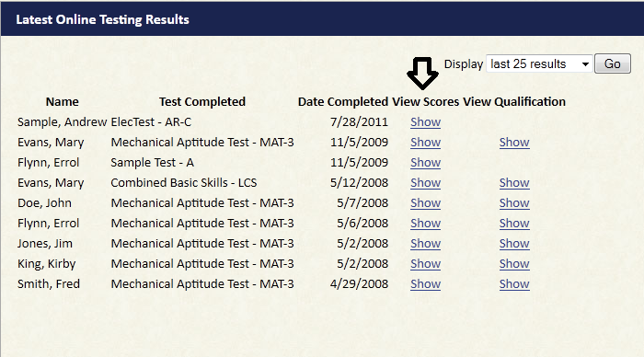Show scores for Jones, Jim
Screen dimensions: 644x357
[425, 243]
